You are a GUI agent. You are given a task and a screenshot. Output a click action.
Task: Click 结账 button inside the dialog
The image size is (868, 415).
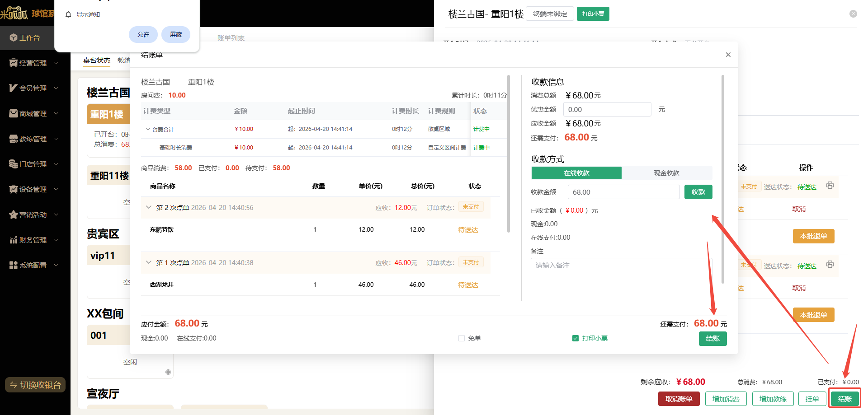tap(712, 339)
